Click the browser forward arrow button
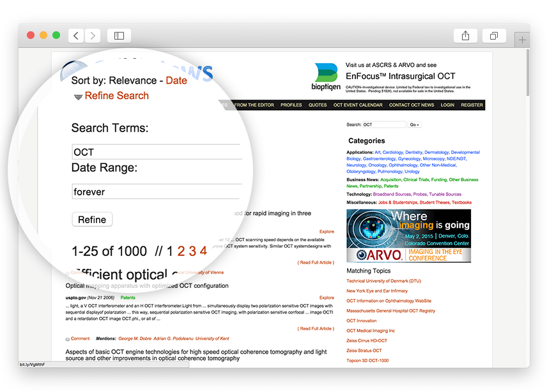547x392 pixels. (x=93, y=36)
